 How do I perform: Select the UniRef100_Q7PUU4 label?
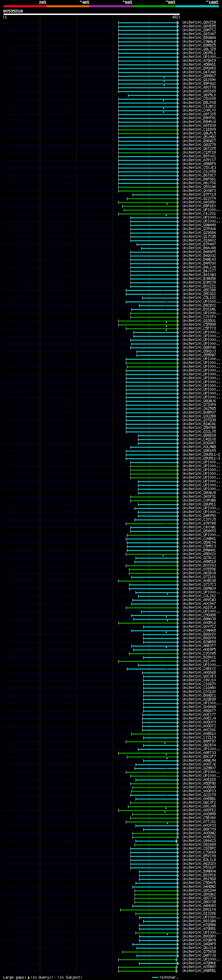point(199,229)
